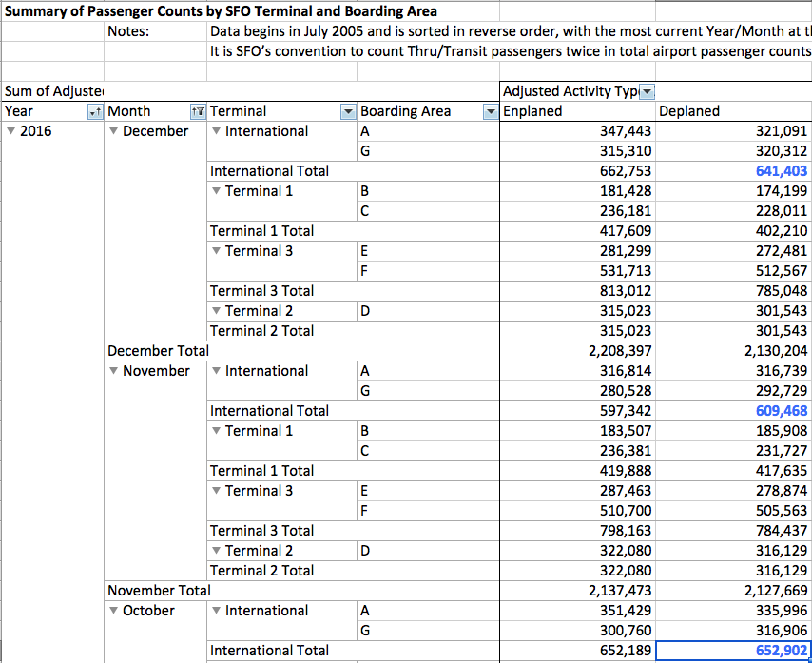Collapse November Terminal 1 group
This screenshot has width=812, height=663.
tap(217, 432)
